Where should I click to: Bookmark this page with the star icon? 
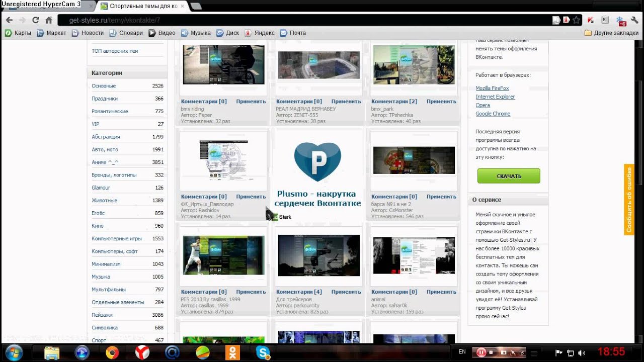pyautogui.click(x=577, y=20)
